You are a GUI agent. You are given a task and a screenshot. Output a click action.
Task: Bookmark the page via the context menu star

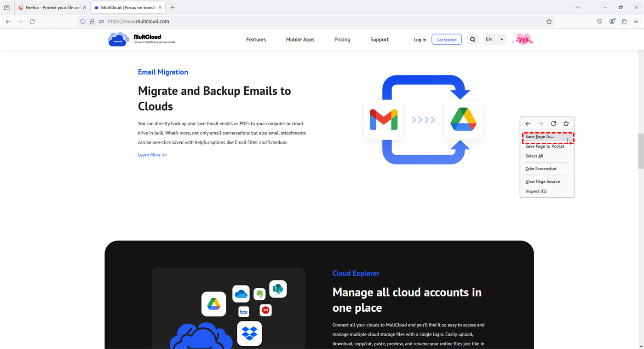[x=566, y=124]
